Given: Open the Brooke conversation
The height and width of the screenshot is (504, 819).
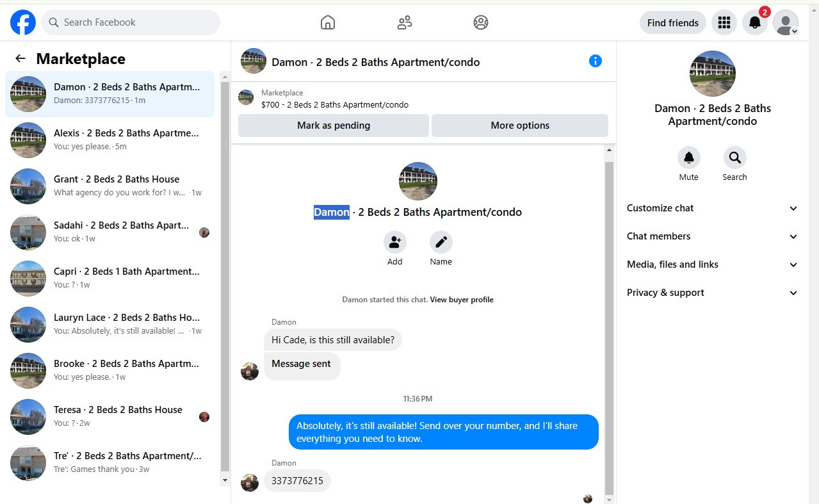Looking at the screenshot, I should [x=109, y=371].
